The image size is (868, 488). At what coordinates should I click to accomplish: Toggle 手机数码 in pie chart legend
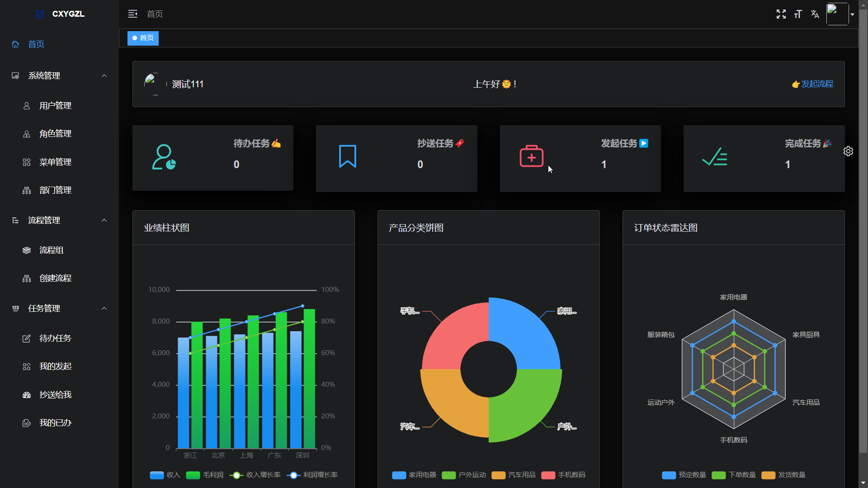[x=563, y=475]
